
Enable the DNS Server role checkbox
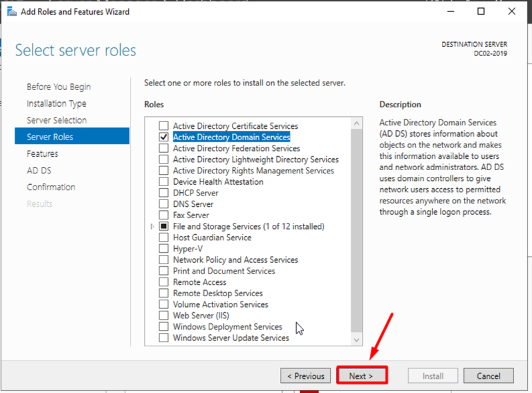coord(163,204)
